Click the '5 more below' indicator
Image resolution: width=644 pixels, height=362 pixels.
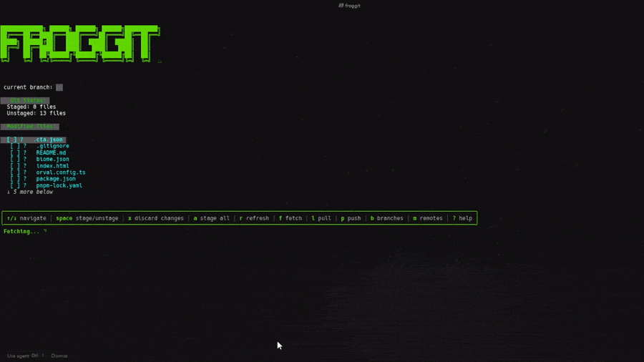pos(30,192)
